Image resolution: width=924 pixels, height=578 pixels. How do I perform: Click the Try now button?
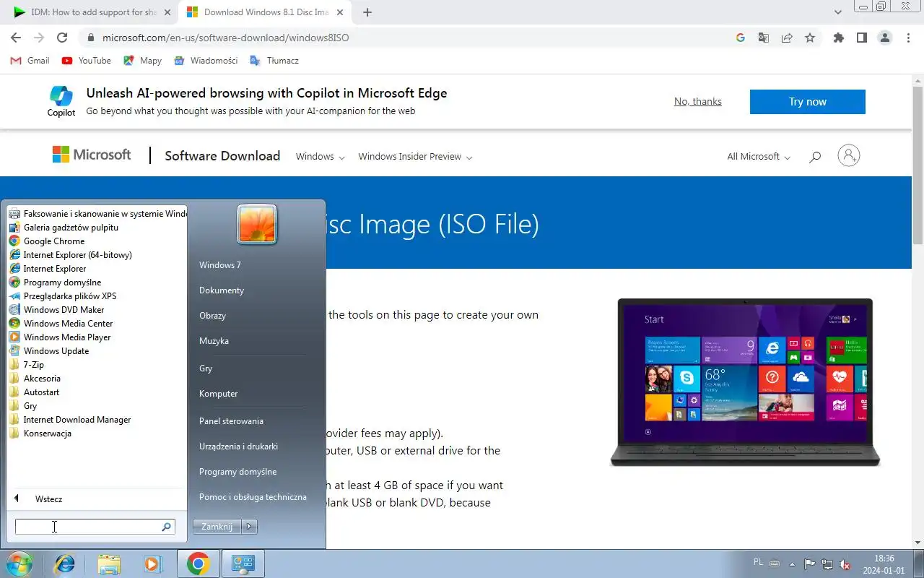click(x=807, y=102)
